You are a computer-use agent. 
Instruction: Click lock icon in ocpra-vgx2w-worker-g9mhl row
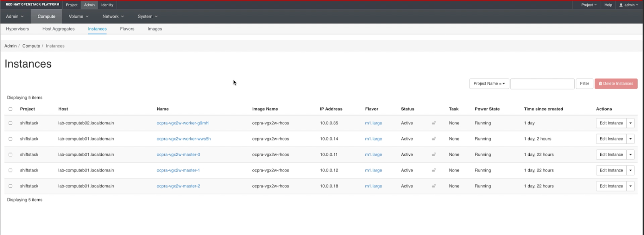[x=434, y=123]
